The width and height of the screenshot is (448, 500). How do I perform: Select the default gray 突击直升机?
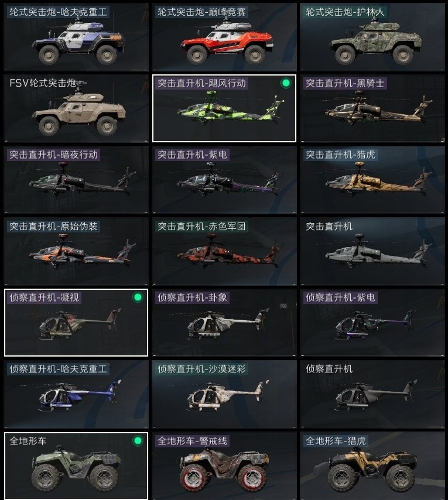point(372,251)
